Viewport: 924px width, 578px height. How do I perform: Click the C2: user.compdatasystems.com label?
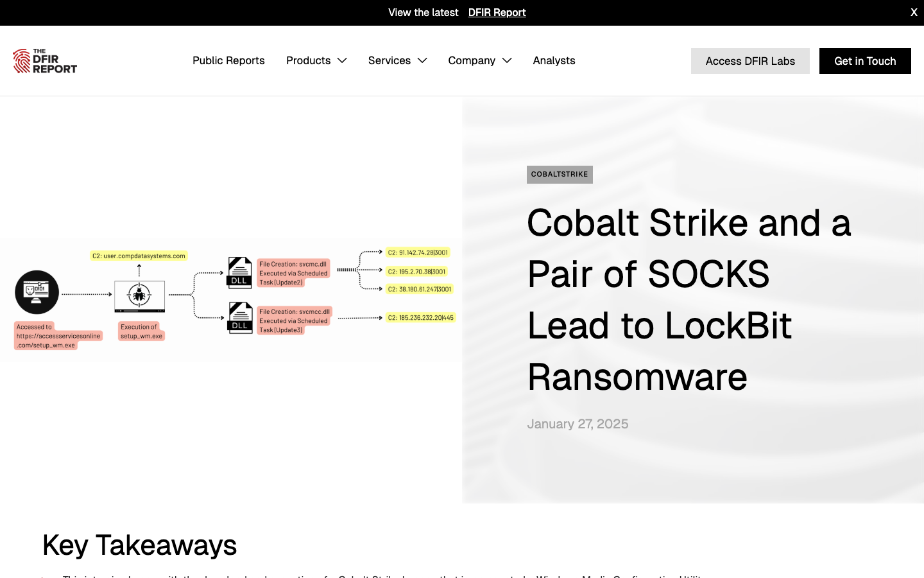(x=140, y=255)
